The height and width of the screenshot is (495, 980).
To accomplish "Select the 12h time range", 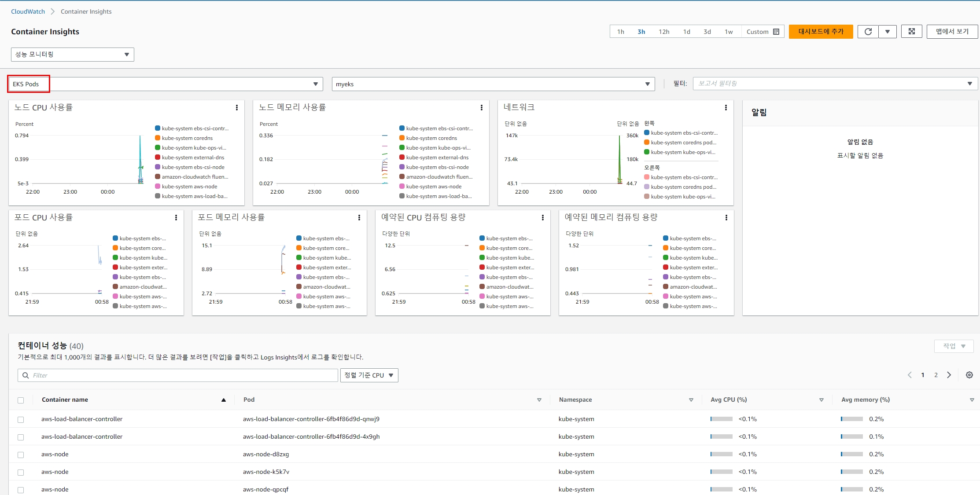I will 663,32.
